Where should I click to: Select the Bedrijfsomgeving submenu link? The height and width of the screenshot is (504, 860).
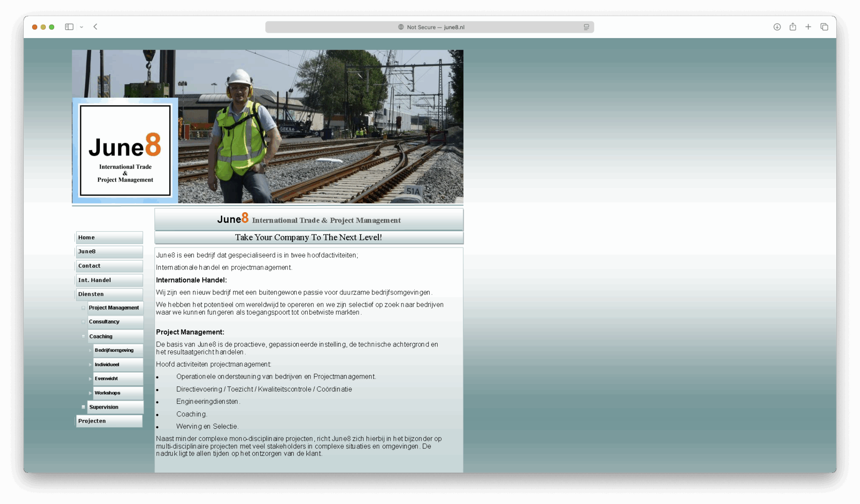coord(118,350)
